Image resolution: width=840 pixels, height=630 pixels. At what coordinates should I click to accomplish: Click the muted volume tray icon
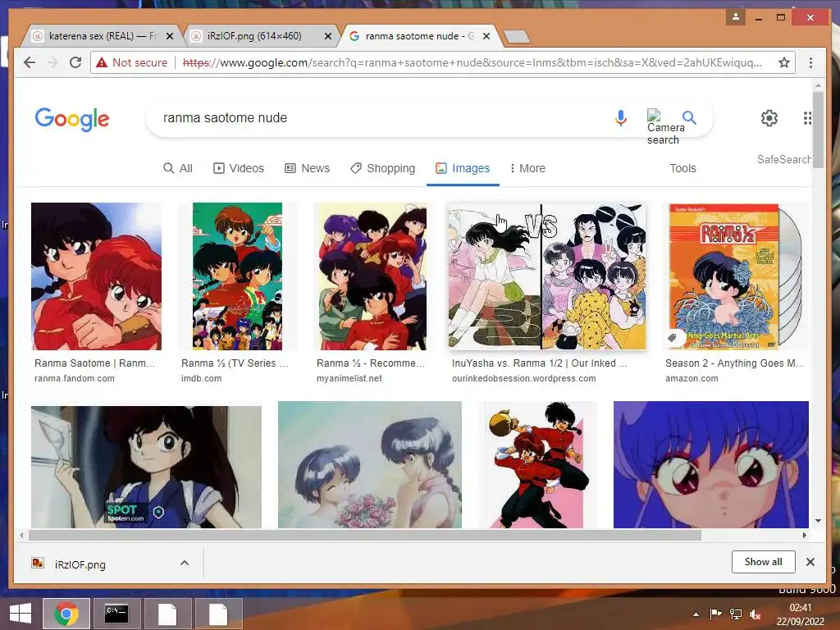(x=756, y=614)
